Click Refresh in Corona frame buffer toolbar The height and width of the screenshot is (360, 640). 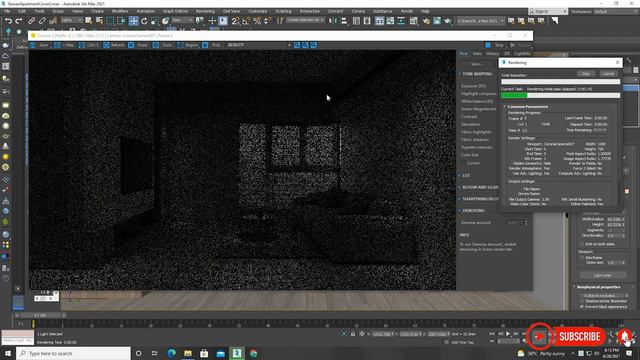pos(114,45)
